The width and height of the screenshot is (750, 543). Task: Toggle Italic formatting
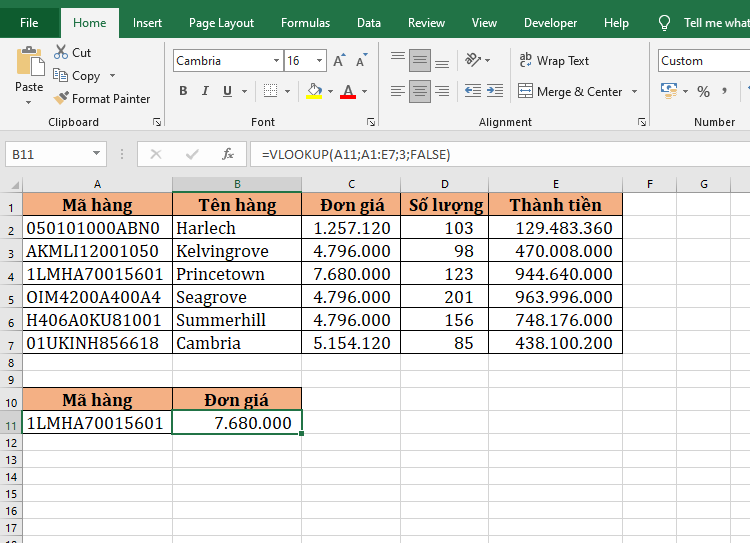point(206,92)
